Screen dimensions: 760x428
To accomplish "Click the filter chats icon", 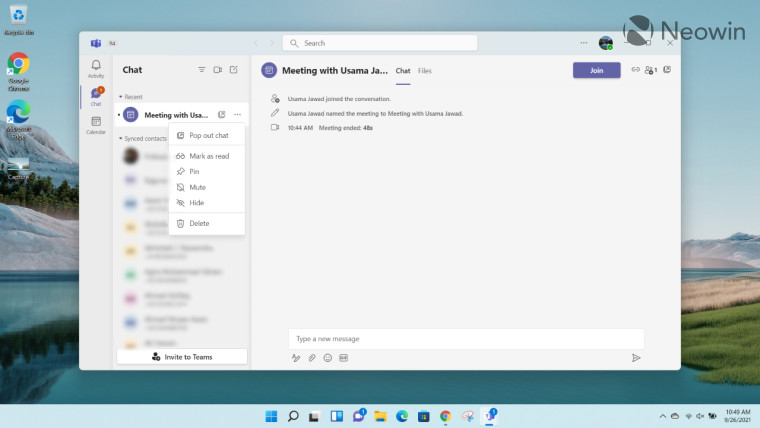I will coord(202,70).
